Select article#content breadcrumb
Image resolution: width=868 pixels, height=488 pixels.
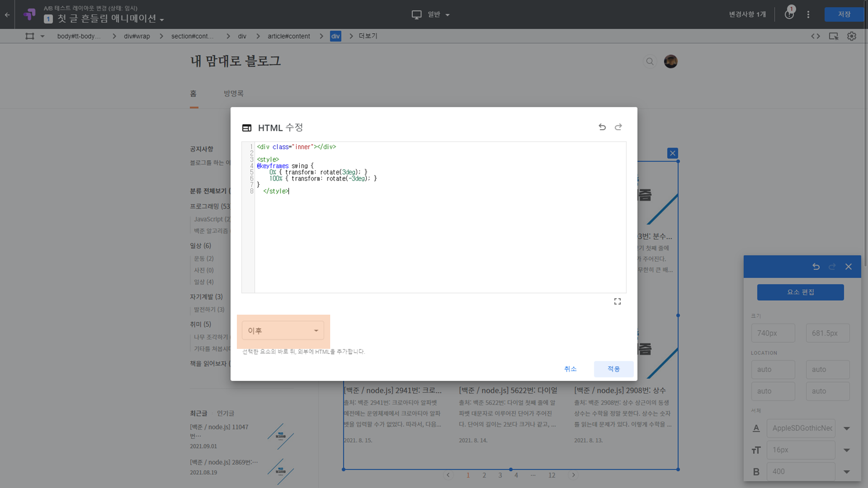click(289, 36)
